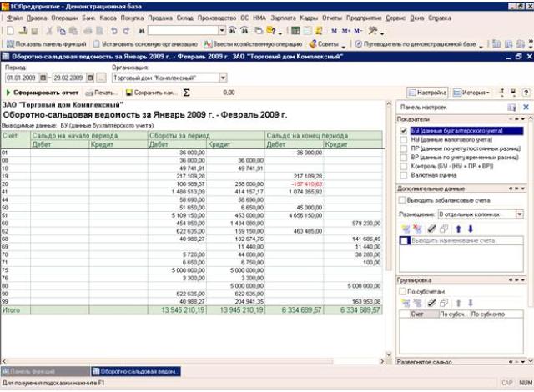Click the wrench and hammer tools icon

[373, 31]
